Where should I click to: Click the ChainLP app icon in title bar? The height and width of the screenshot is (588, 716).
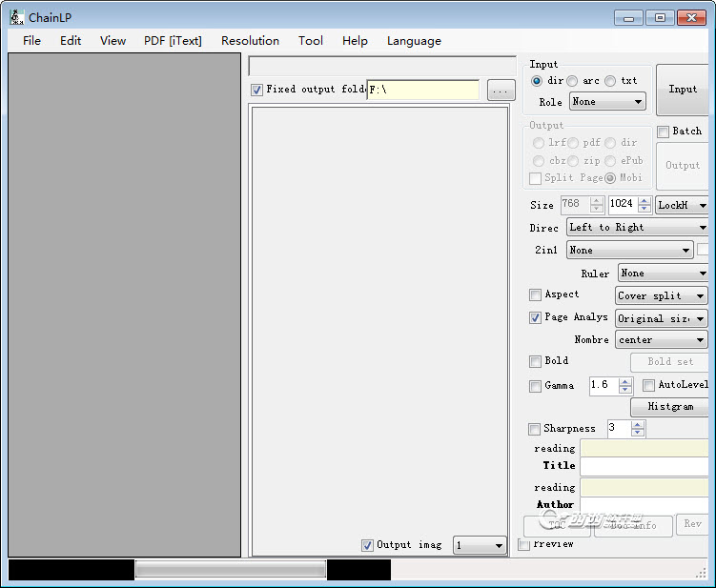click(16, 17)
